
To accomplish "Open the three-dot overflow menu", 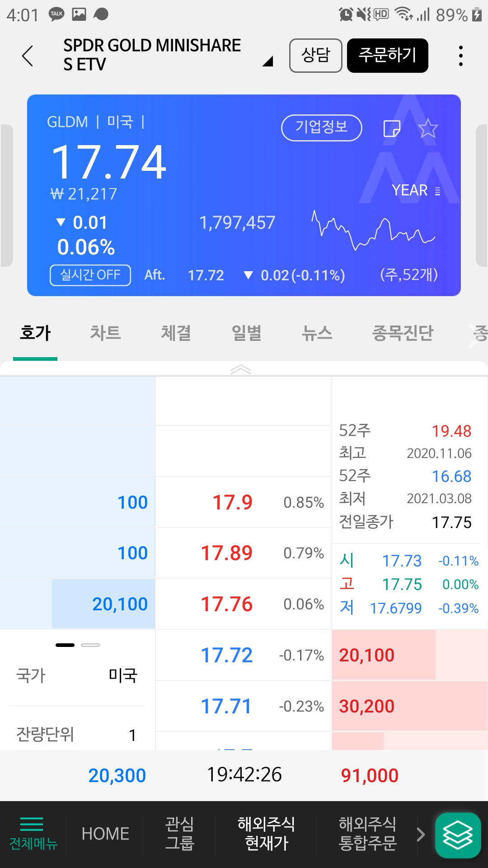I will tap(460, 56).
